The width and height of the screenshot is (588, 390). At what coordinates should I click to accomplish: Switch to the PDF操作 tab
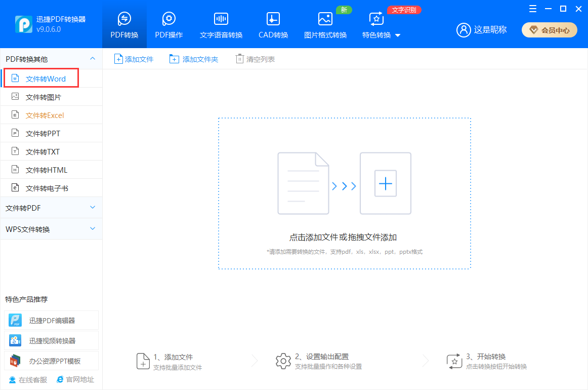pyautogui.click(x=169, y=25)
